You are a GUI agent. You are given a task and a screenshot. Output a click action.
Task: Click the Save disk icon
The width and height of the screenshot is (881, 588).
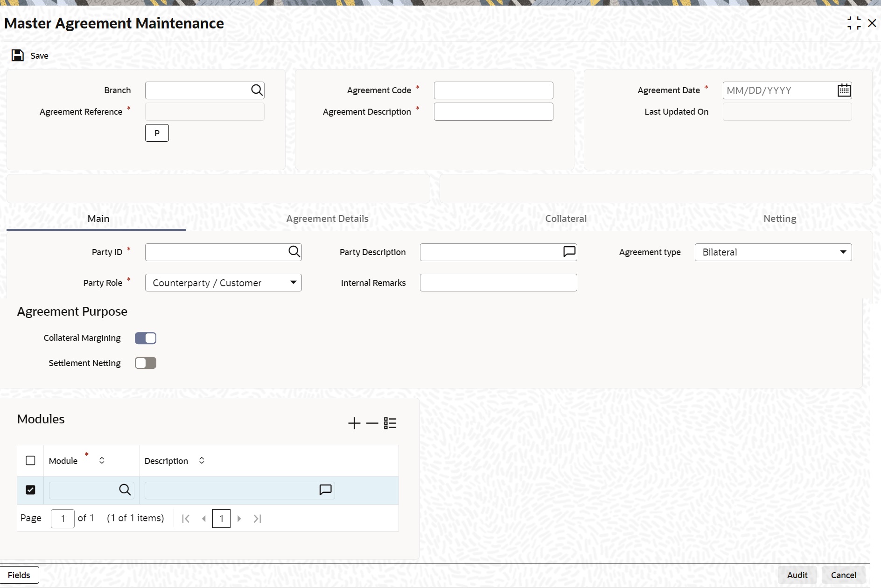tap(18, 55)
